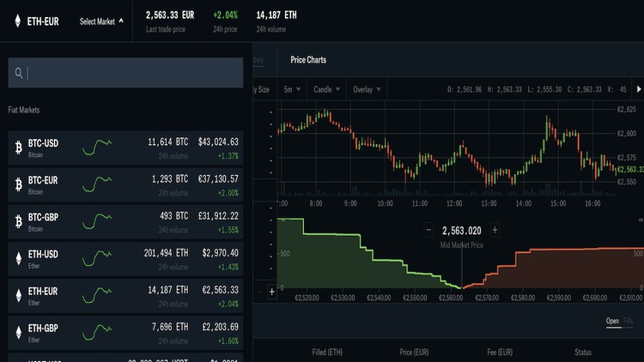644x362 pixels.
Task: Click the search magnifier icon
Action: tap(19, 73)
